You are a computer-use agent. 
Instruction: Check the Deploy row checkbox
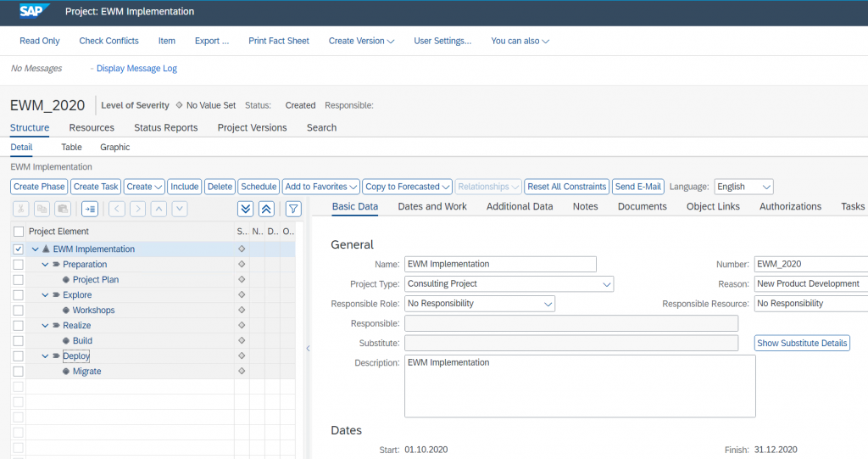pos(19,355)
